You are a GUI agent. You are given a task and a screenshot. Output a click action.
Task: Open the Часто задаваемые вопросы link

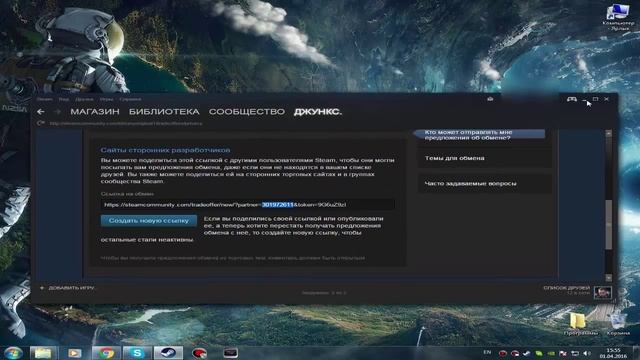pyautogui.click(x=485, y=184)
